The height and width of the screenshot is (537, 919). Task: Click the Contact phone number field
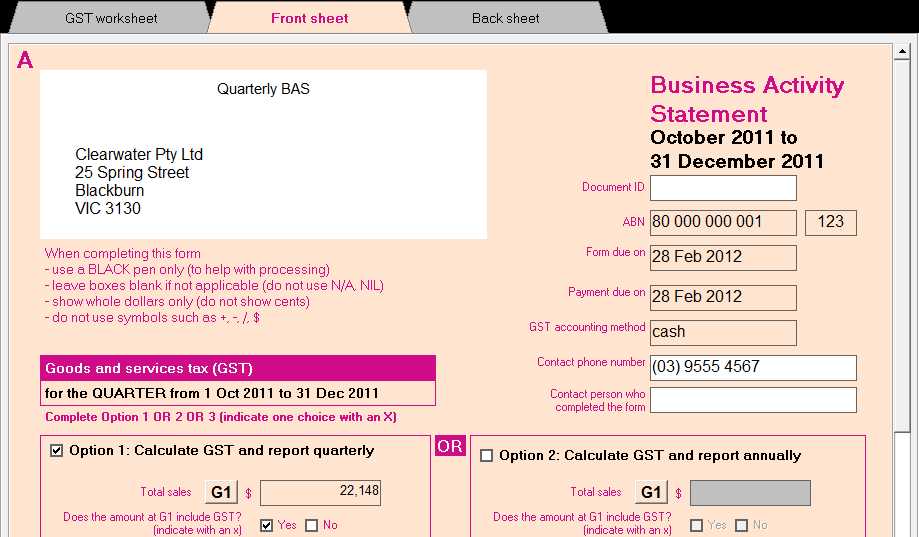pyautogui.click(x=753, y=368)
